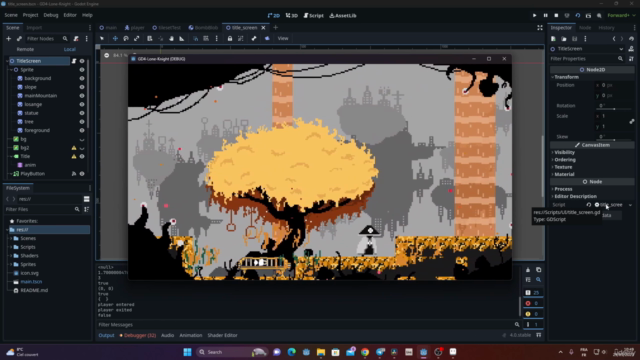Collapse the Sprite node in scene tree

pyautogui.click(x=11, y=70)
